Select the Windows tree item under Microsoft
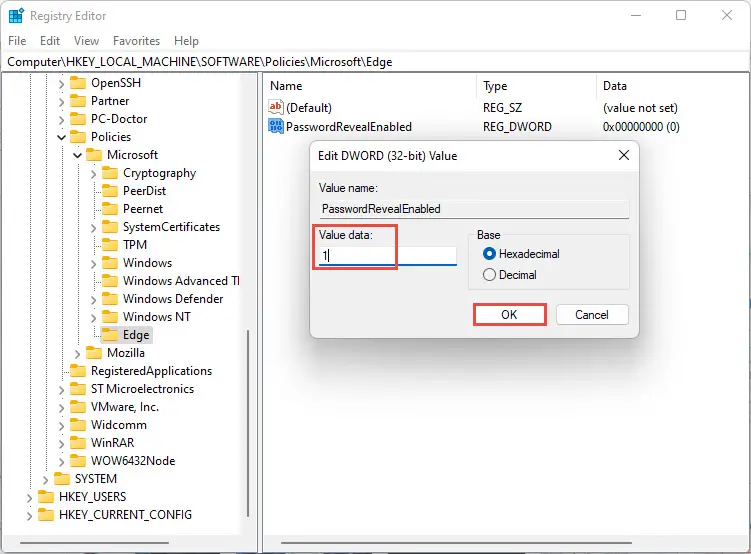The width and height of the screenshot is (751, 554). tap(147, 263)
